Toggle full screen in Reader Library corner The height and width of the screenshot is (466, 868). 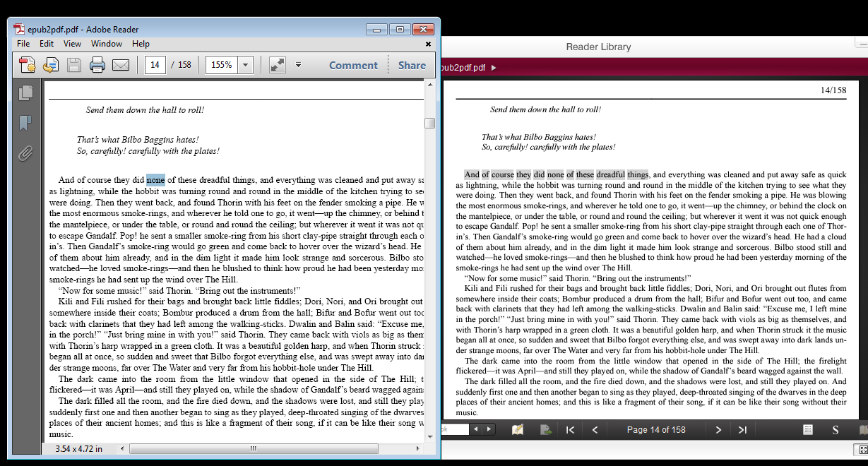coord(862,449)
